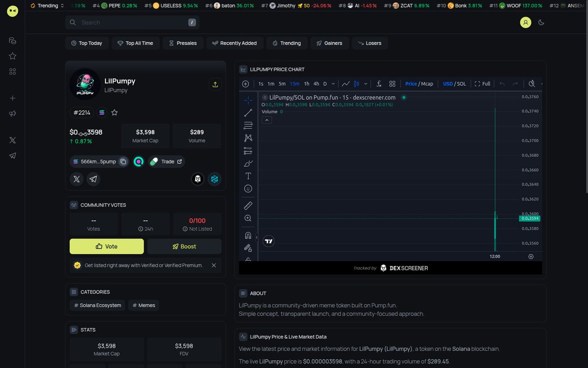Open the Gainers tab
588x368 pixels.
point(329,43)
